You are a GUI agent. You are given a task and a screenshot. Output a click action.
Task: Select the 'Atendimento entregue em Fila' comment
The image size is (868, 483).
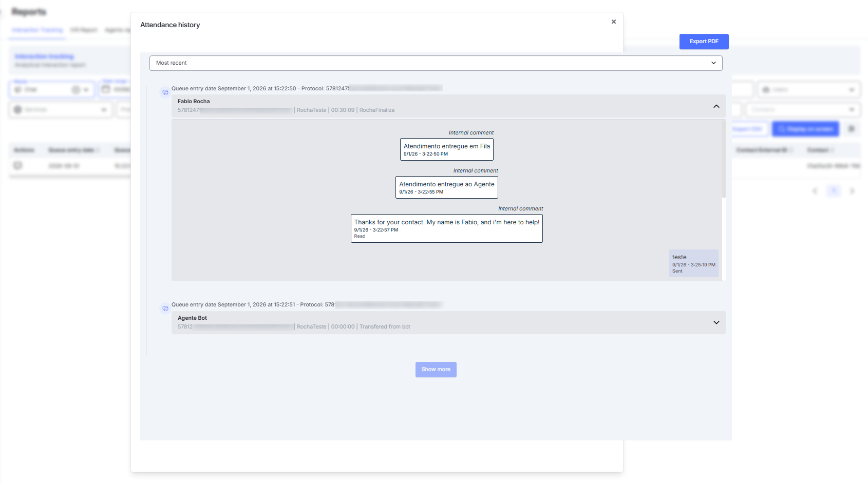click(x=446, y=149)
